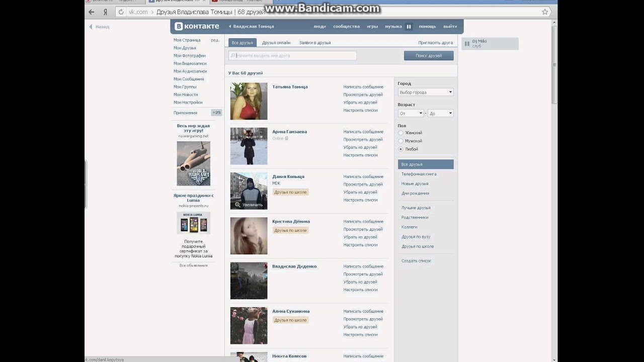Click the Yandex 'Я' icon in toolbar
This screenshot has height=362, width=644.
tap(105, 12)
